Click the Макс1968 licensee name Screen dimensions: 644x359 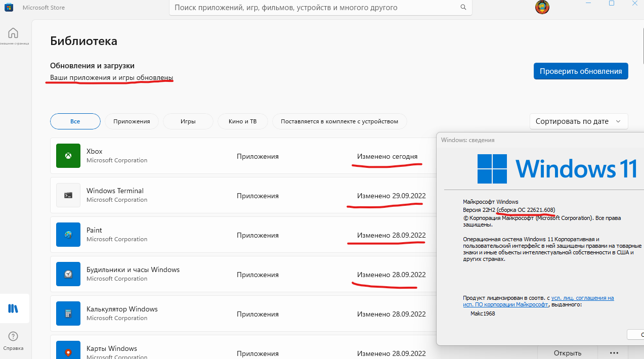point(483,313)
